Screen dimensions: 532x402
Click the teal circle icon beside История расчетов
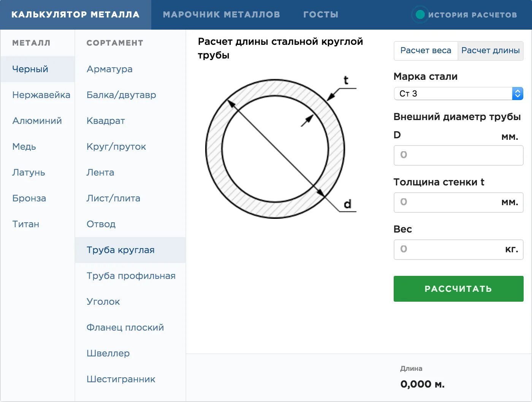(x=420, y=14)
